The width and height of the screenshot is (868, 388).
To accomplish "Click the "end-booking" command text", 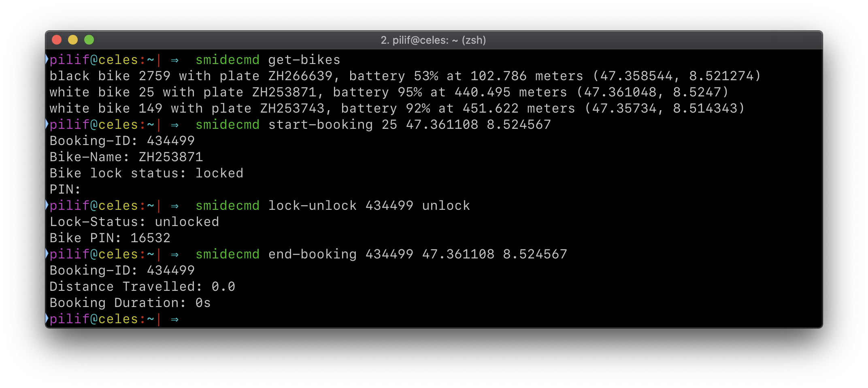I will 312,254.
